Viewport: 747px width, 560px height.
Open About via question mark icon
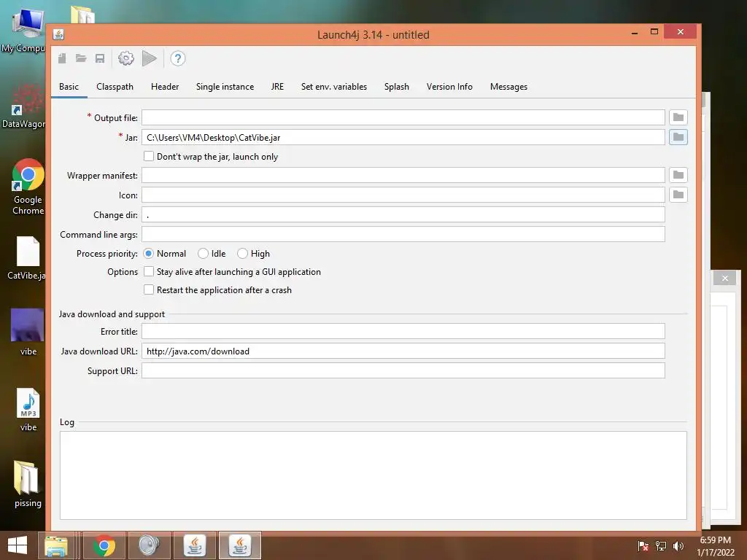178,58
